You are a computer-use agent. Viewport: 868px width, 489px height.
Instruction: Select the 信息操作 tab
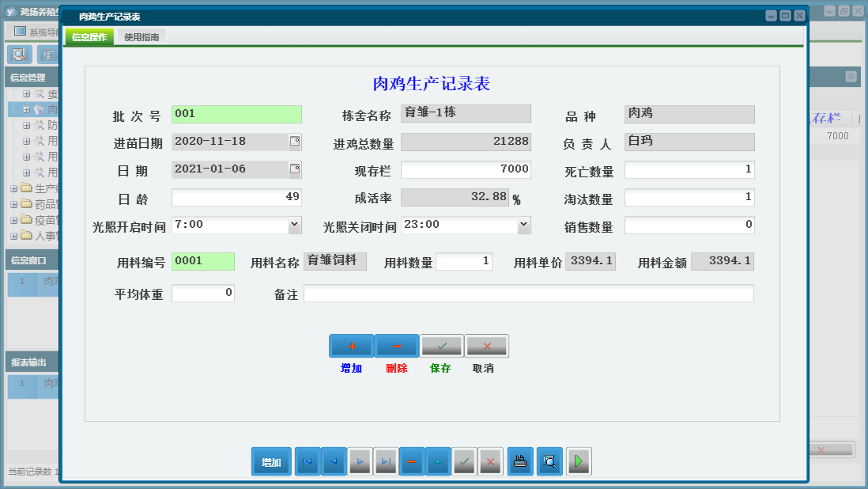coord(89,37)
